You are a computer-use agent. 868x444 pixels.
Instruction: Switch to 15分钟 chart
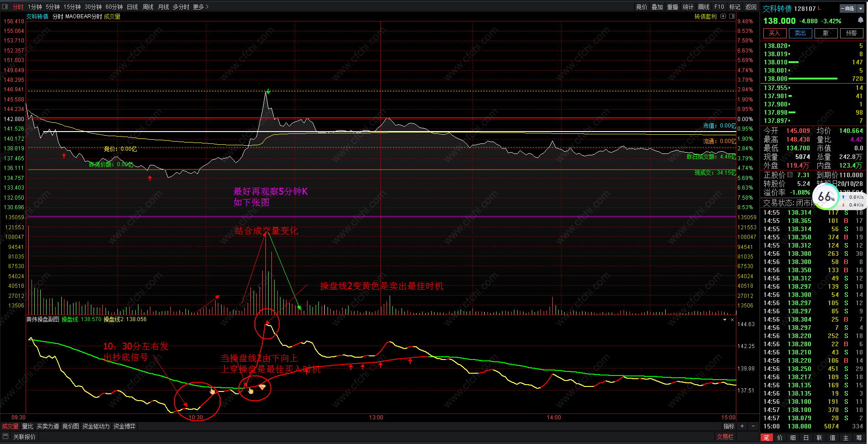[72, 7]
